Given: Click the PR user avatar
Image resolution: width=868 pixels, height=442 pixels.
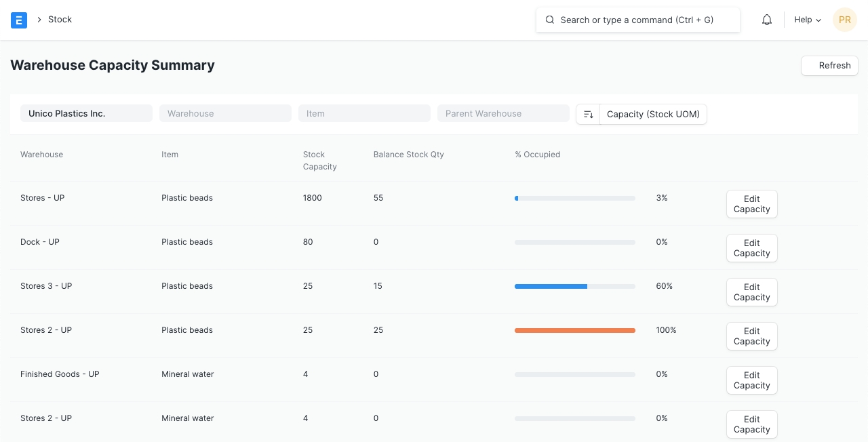Looking at the screenshot, I should [x=844, y=20].
